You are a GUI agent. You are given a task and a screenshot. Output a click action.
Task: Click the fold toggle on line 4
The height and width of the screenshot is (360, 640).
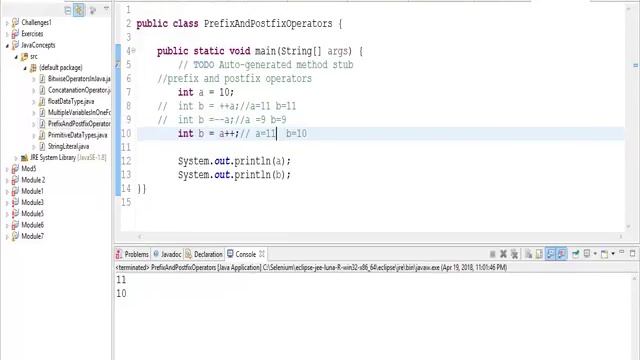coord(133,51)
